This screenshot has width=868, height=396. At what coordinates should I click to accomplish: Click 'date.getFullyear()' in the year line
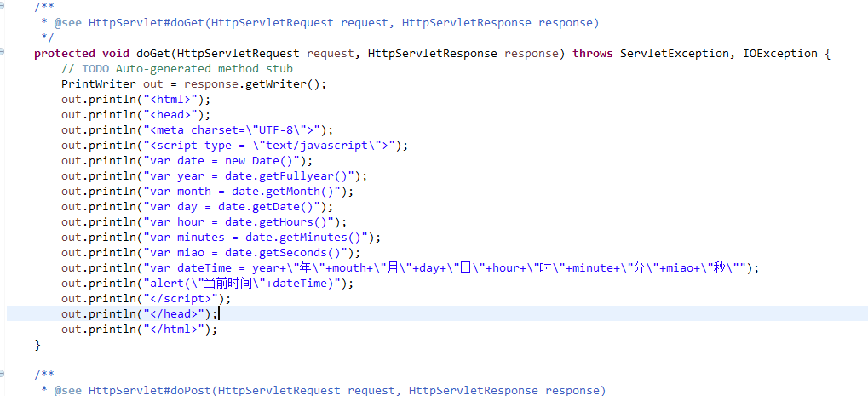pyautogui.click(x=286, y=176)
